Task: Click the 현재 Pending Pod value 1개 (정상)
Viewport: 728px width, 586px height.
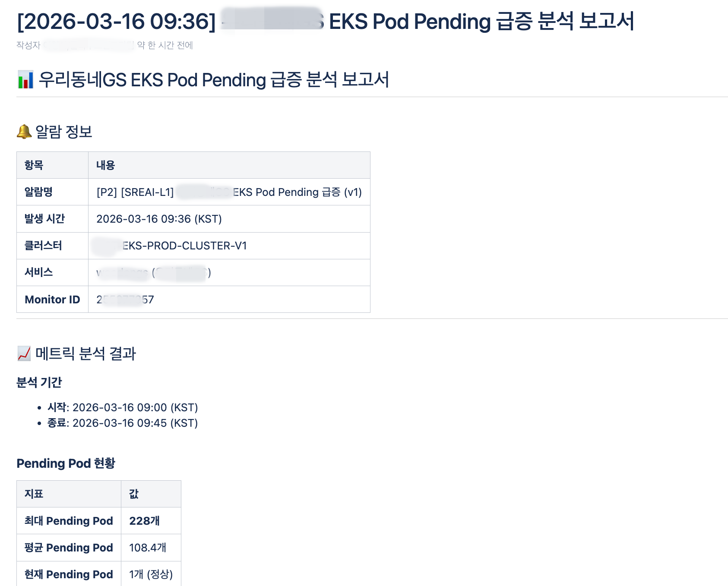Action: (x=151, y=574)
